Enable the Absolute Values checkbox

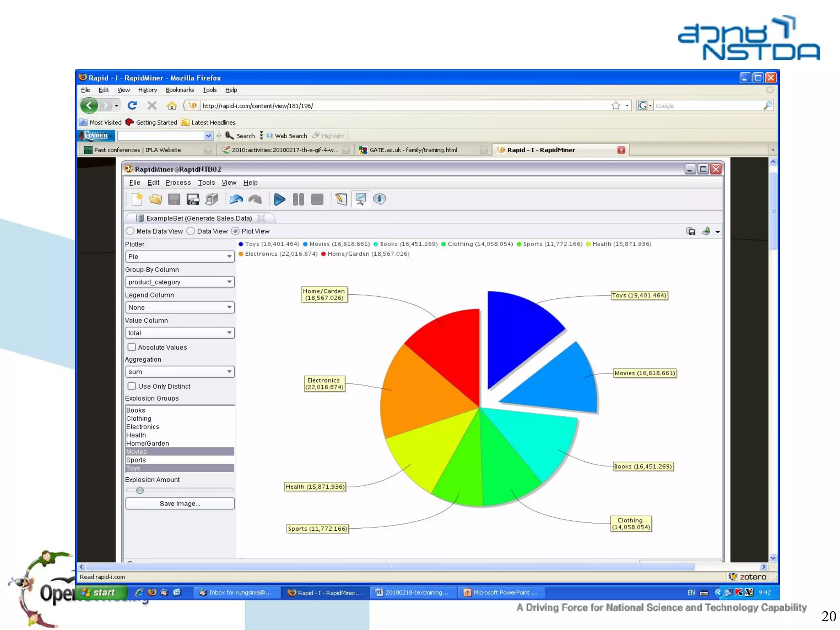pyautogui.click(x=132, y=347)
